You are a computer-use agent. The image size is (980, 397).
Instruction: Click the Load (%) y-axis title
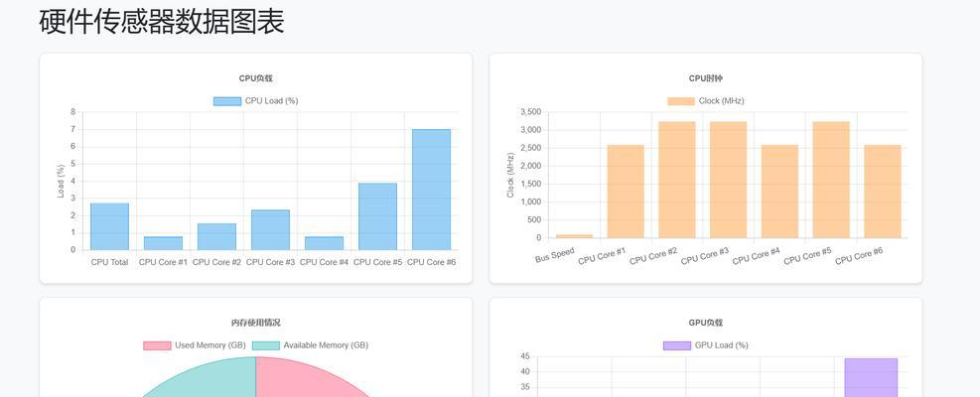[x=61, y=182]
